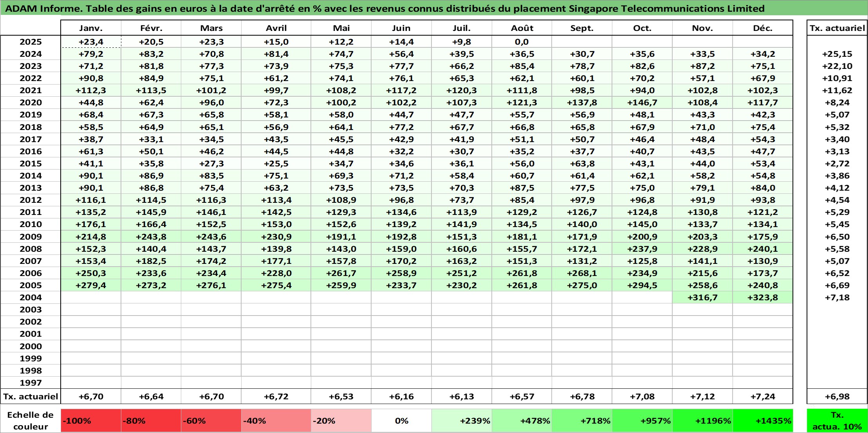Select cell +51,1 for August 2017
The height and width of the screenshot is (433, 868).
click(522, 139)
